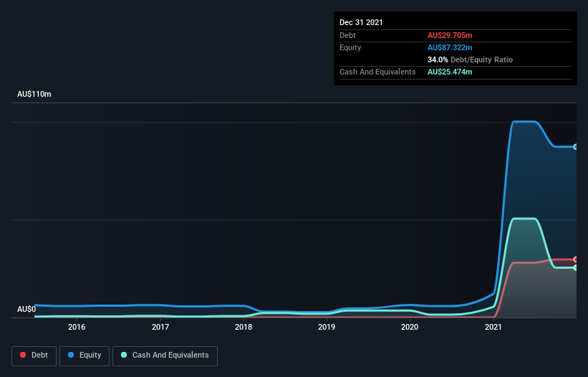Click the AU$29.705m debt value
588x377 pixels.
point(450,35)
